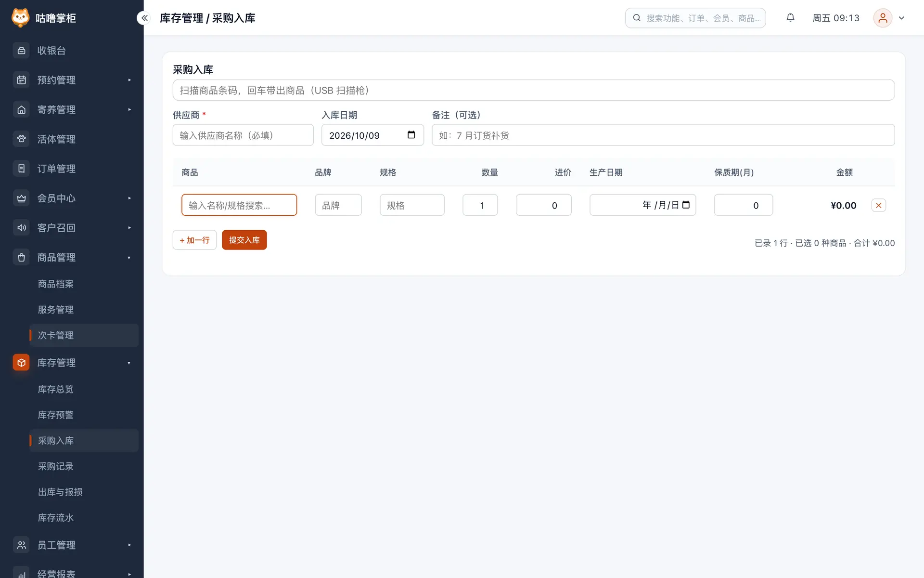This screenshot has width=924, height=578.
Task: Expand the 预约管理 submenu arrow
Action: (x=129, y=80)
